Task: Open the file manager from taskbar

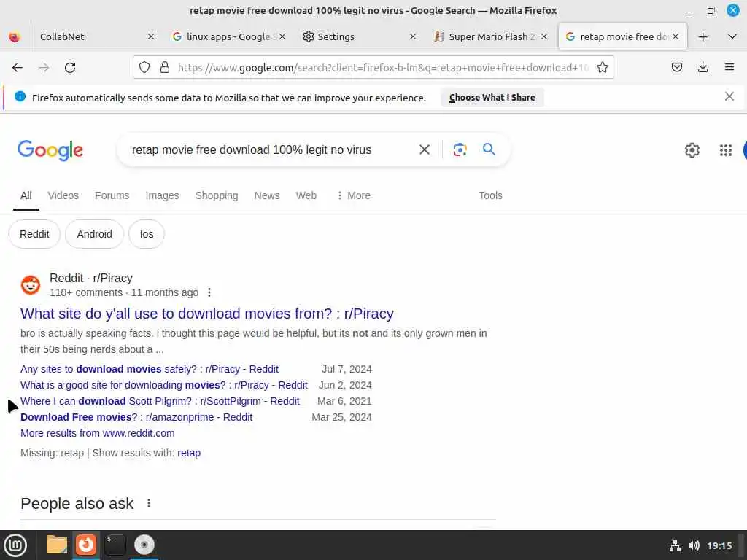Action: click(x=57, y=545)
